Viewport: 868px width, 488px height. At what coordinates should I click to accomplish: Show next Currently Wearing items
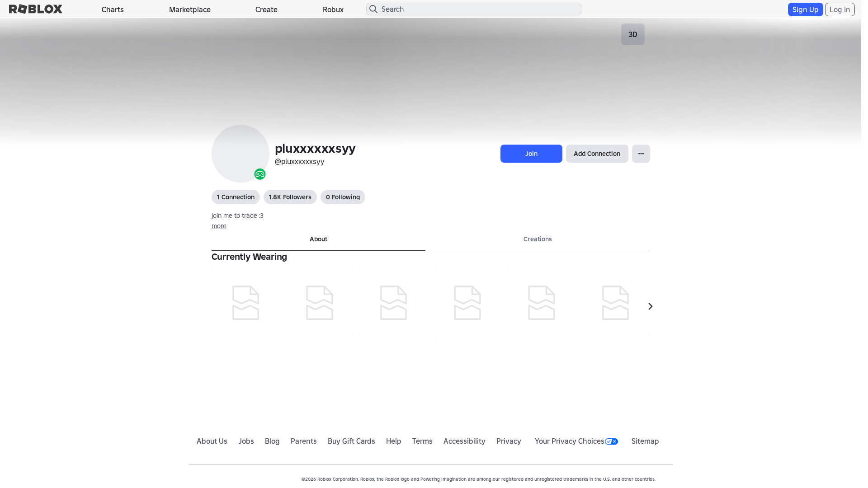(x=651, y=306)
